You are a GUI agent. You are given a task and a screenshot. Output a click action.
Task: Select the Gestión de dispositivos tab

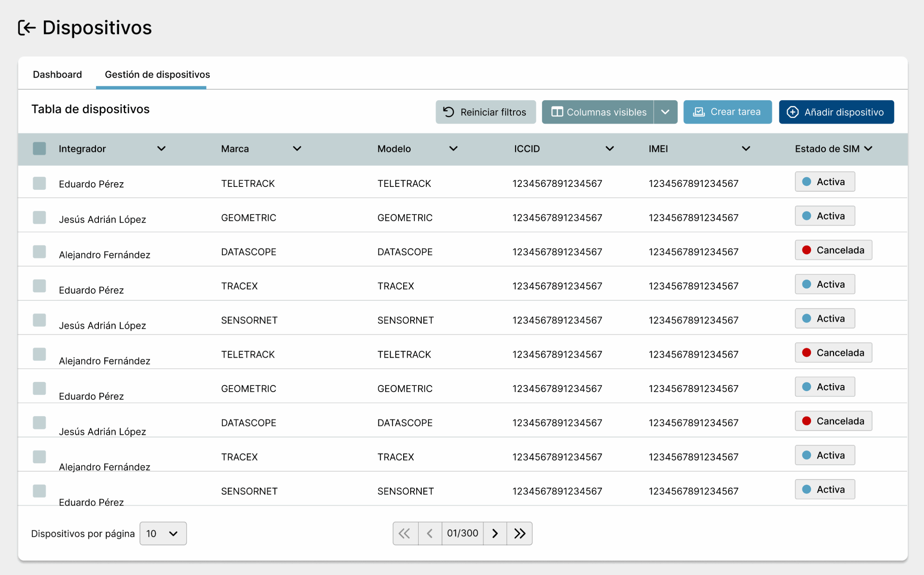157,75
